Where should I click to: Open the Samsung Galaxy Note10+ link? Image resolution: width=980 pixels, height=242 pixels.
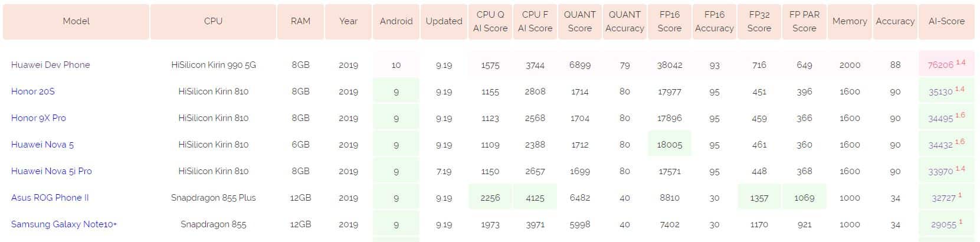(64, 224)
